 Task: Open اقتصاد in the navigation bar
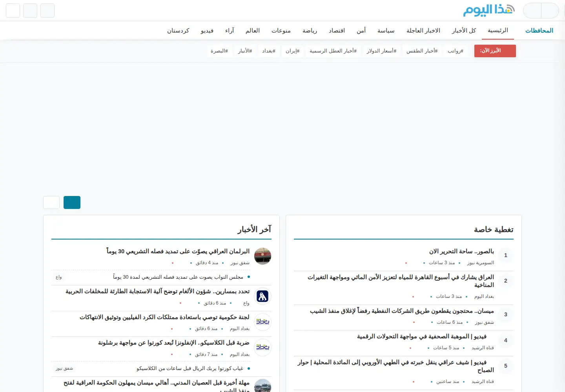click(337, 31)
